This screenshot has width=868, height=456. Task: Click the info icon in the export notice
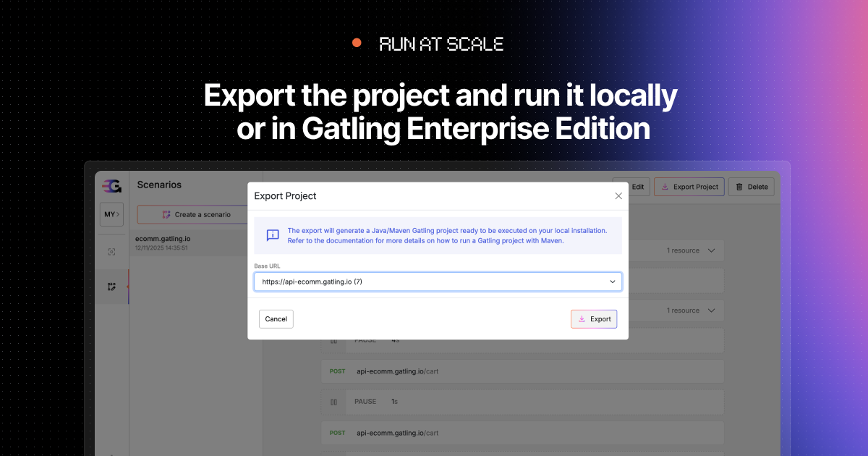point(273,235)
